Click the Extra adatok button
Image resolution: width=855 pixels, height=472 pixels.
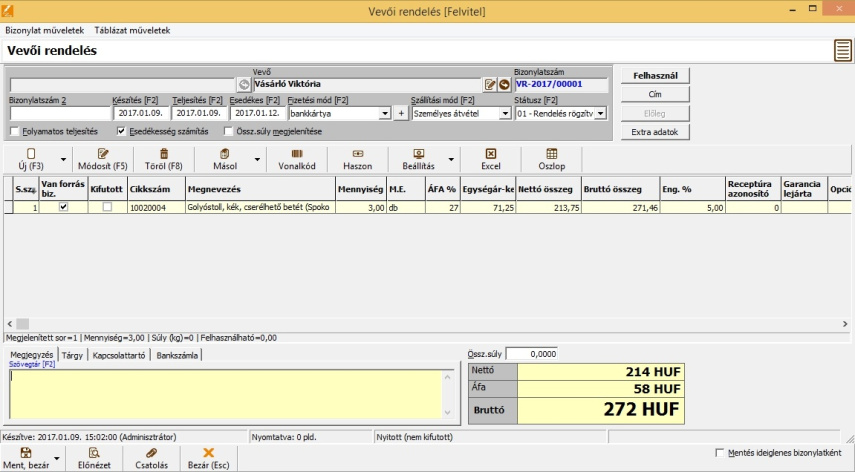[655, 132]
